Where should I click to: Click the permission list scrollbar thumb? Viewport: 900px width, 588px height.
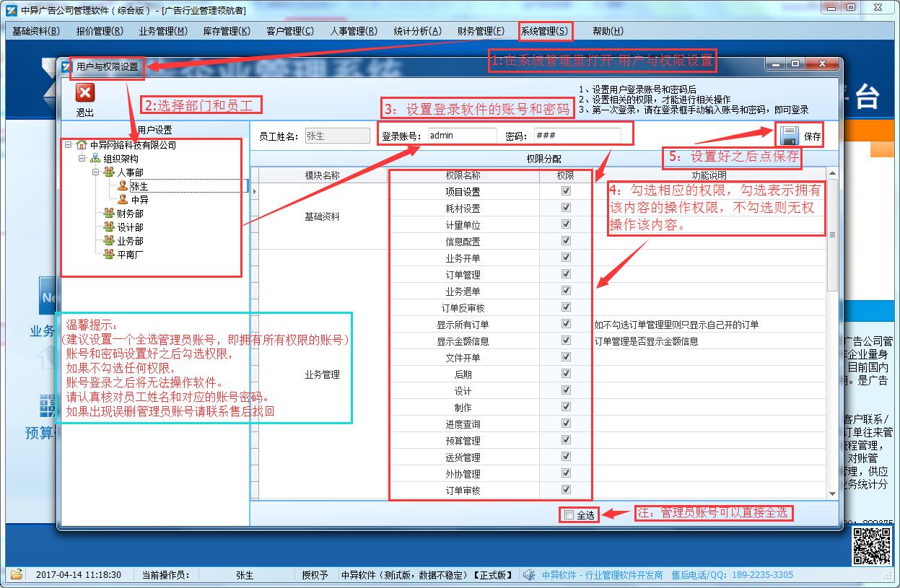tap(833, 235)
